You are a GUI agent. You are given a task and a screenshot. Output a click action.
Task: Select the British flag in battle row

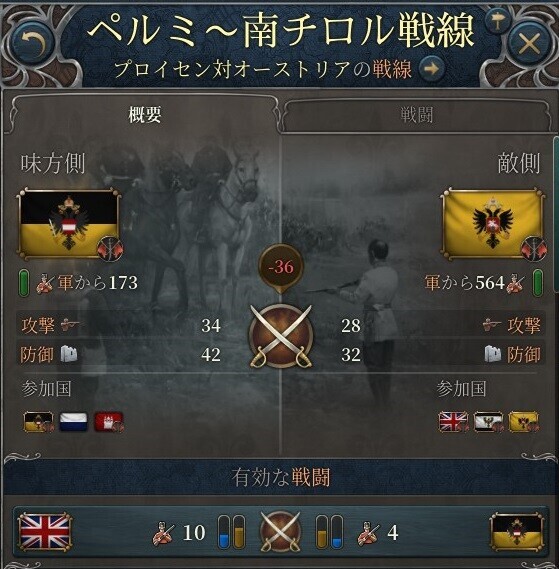tap(45, 532)
